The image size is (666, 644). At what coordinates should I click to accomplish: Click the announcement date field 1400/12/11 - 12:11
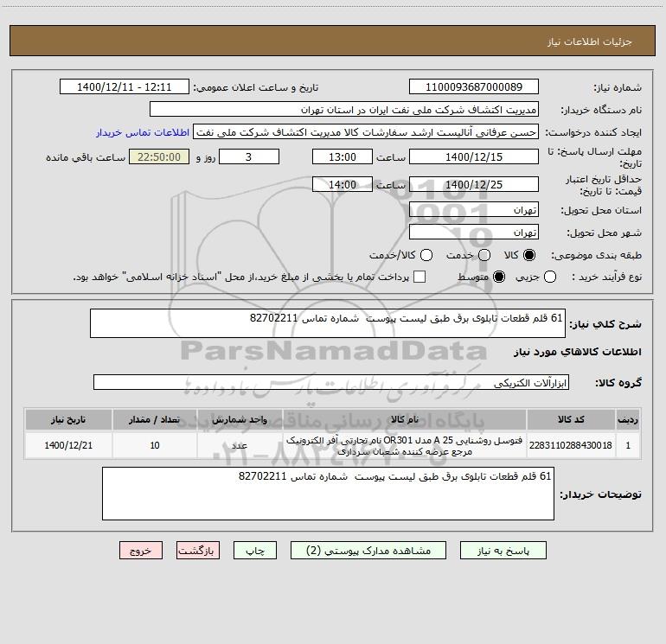125,87
